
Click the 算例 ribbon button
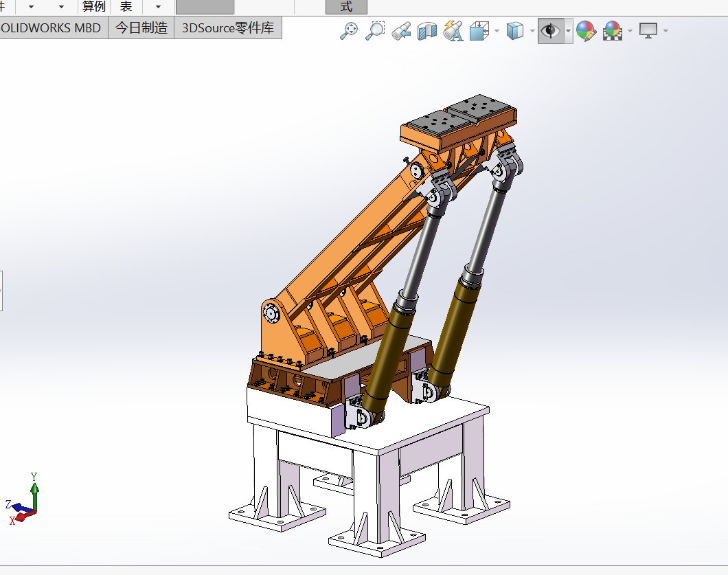click(94, 6)
